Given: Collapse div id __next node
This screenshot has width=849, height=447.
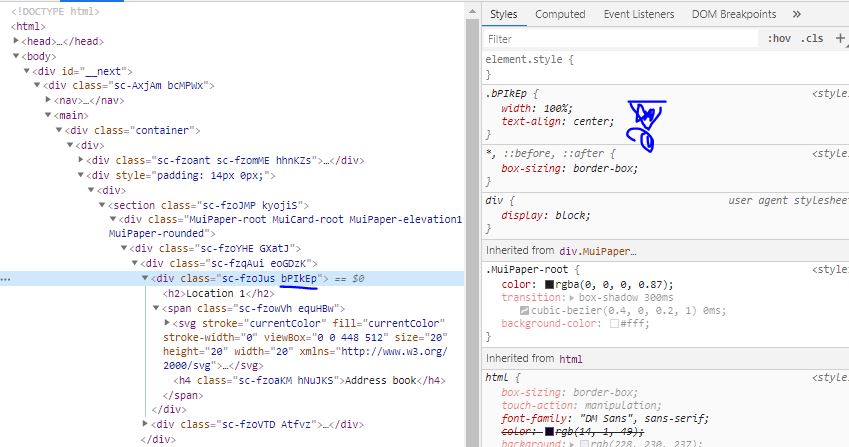Looking at the screenshot, I should pyautogui.click(x=27, y=71).
